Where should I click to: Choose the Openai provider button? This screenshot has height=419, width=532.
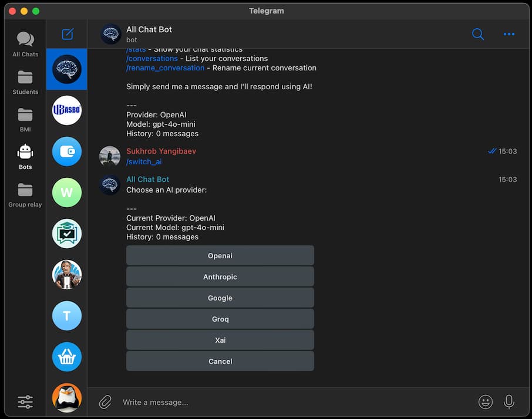click(x=220, y=256)
